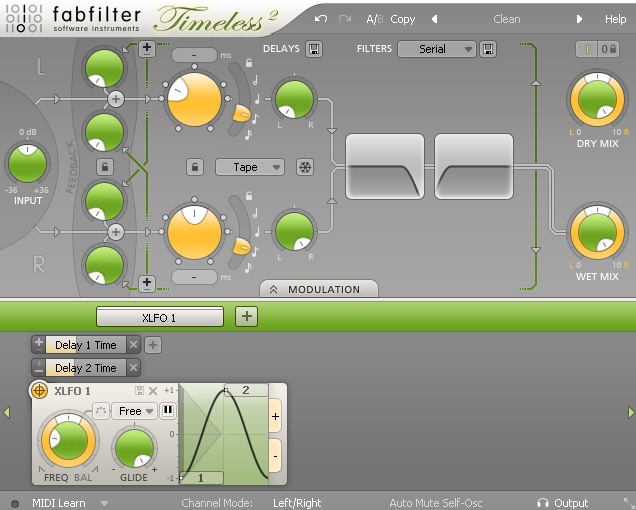636x510 pixels.
Task: Select the XLFO 1 modulation source button
Action: [x=160, y=317]
